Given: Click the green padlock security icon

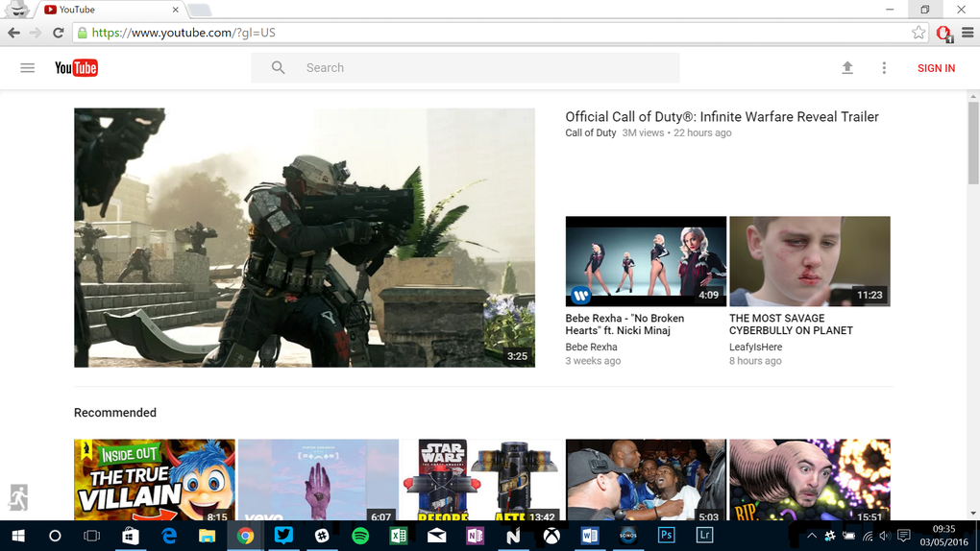Looking at the screenshot, I should coord(82,33).
